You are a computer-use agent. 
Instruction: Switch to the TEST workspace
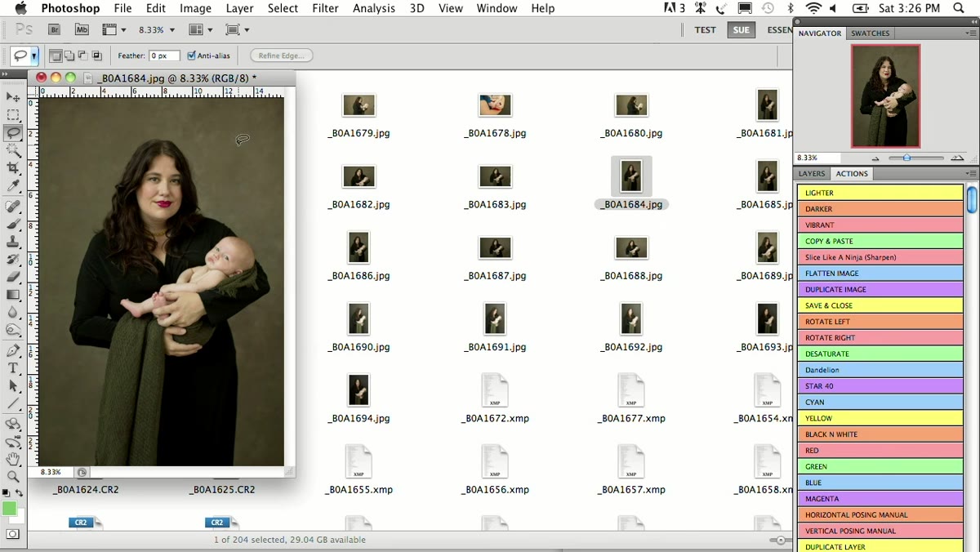coord(705,29)
